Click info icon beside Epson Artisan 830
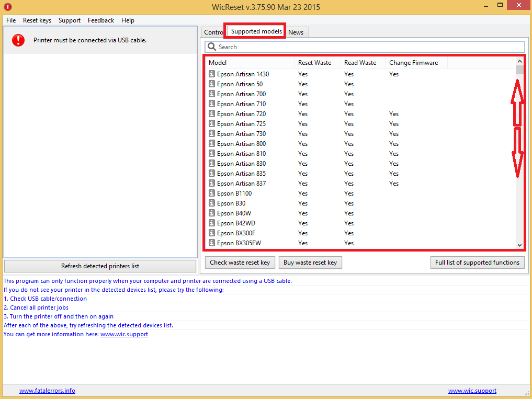This screenshot has width=532, height=399. (x=212, y=163)
